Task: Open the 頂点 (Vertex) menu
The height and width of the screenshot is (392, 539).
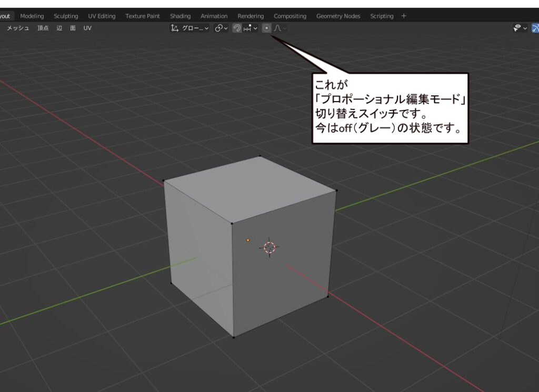Action: click(43, 28)
